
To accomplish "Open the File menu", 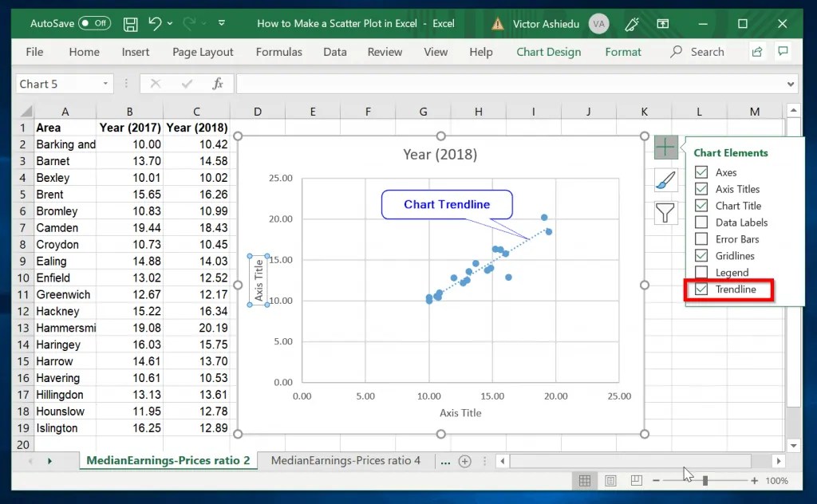I will (34, 52).
